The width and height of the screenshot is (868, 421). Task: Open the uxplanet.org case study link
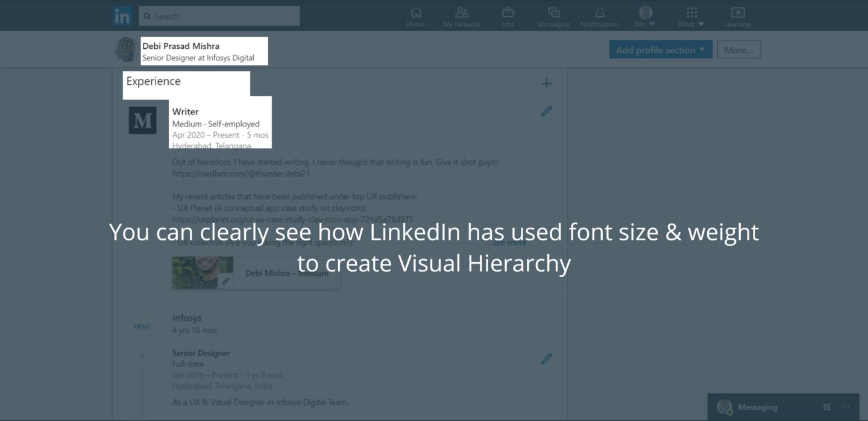coord(293,219)
